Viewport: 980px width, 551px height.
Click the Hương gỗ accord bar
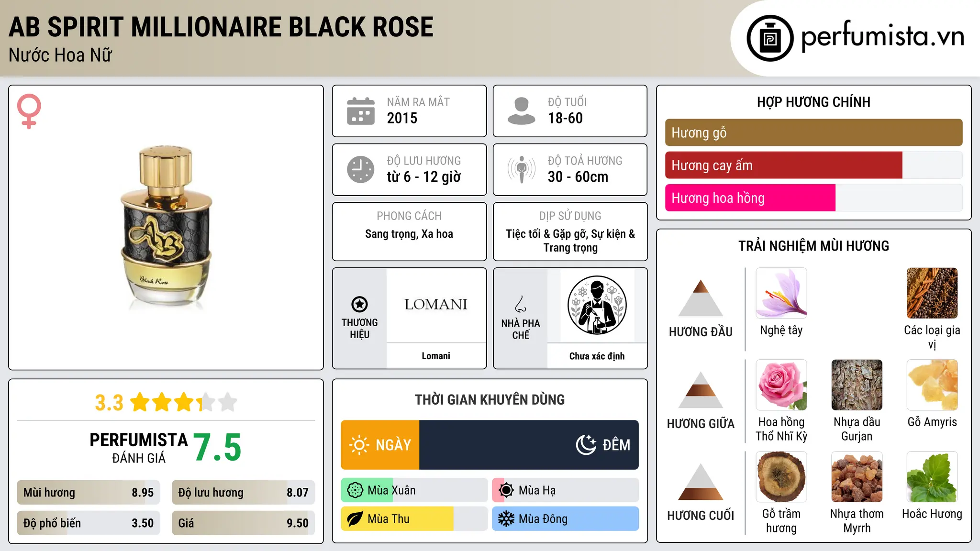(813, 132)
